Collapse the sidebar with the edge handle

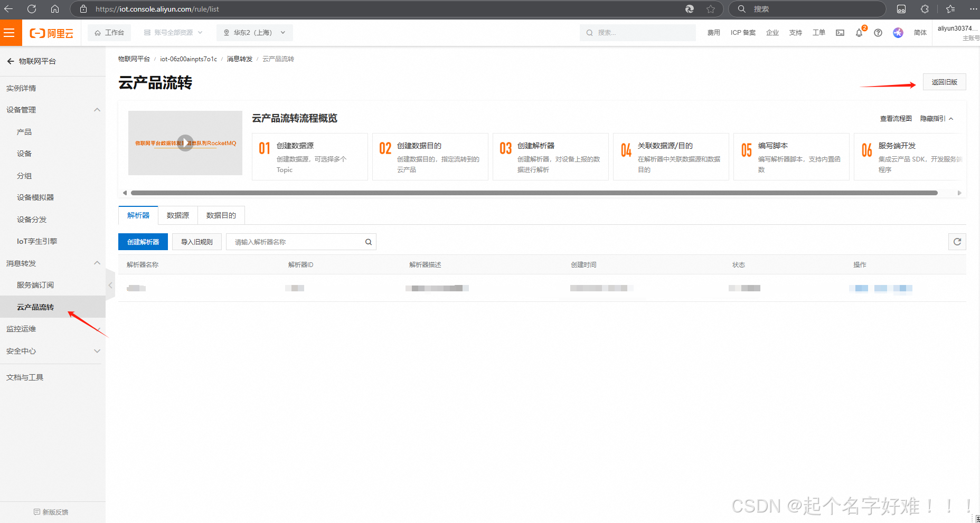(x=110, y=285)
